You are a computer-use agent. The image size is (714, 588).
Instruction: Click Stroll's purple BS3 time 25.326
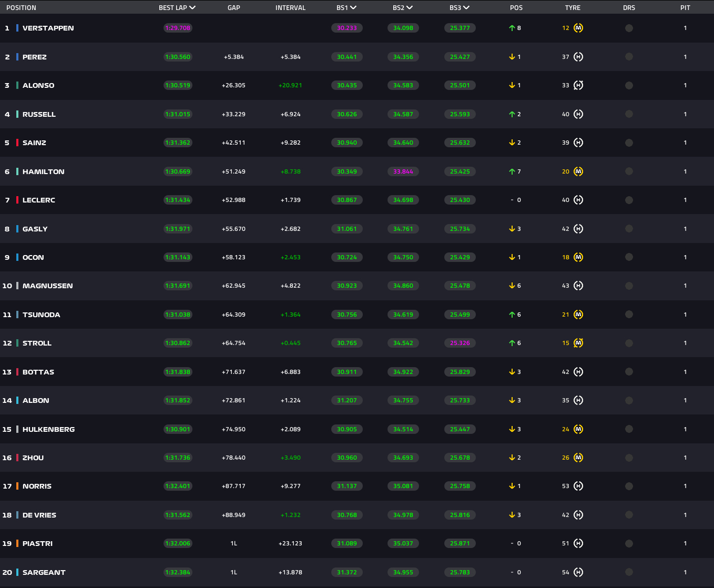(460, 343)
